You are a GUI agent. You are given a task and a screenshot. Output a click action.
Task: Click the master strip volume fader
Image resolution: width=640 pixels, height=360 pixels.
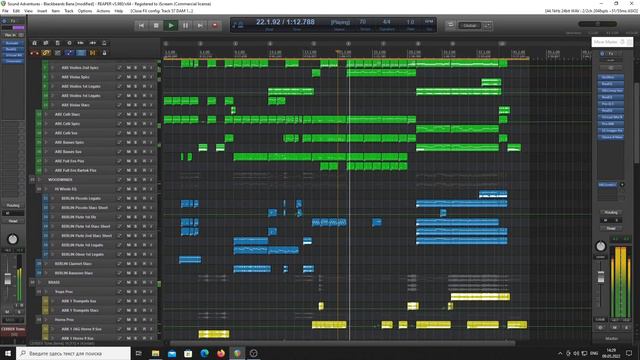pos(600,276)
